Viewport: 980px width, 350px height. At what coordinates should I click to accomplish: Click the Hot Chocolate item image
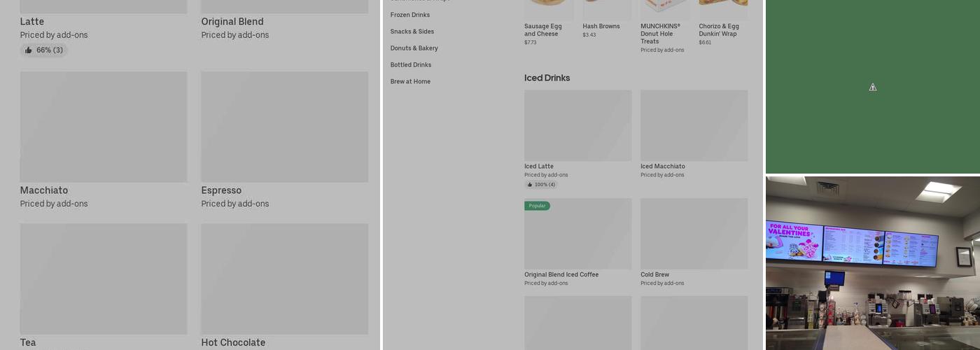point(284,279)
